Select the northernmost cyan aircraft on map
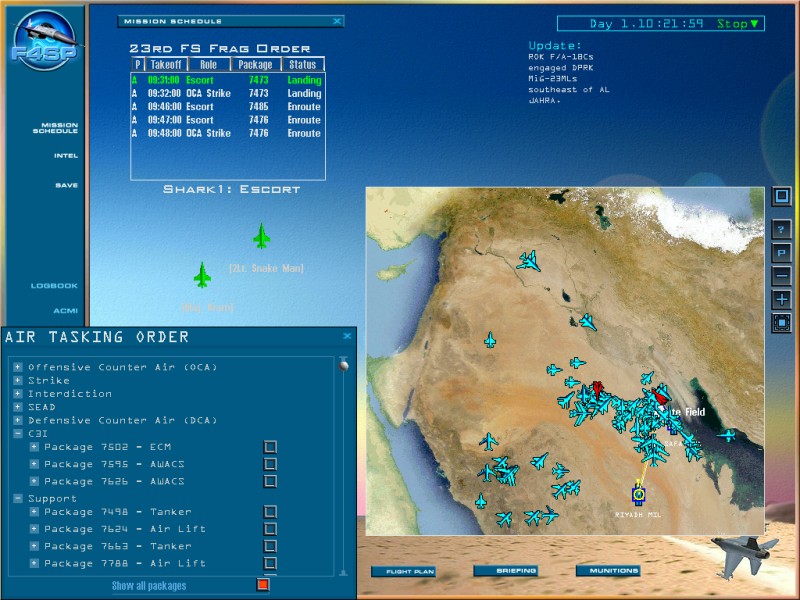800x600 pixels. [x=529, y=261]
